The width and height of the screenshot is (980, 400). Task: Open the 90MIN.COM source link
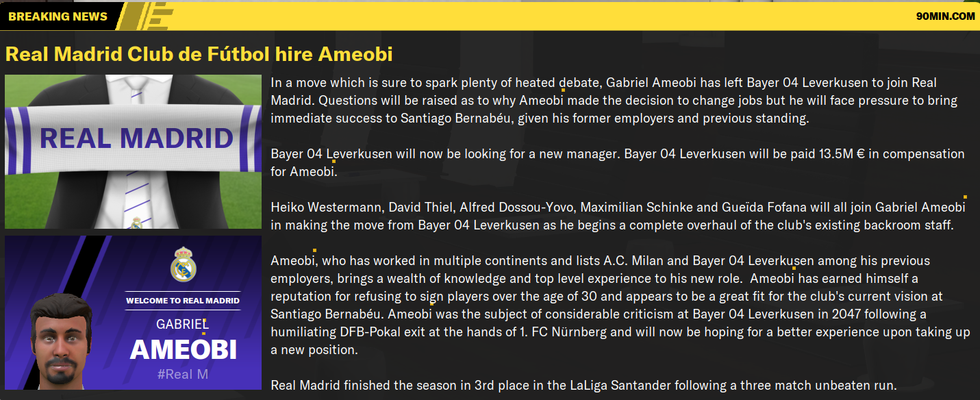point(945,16)
